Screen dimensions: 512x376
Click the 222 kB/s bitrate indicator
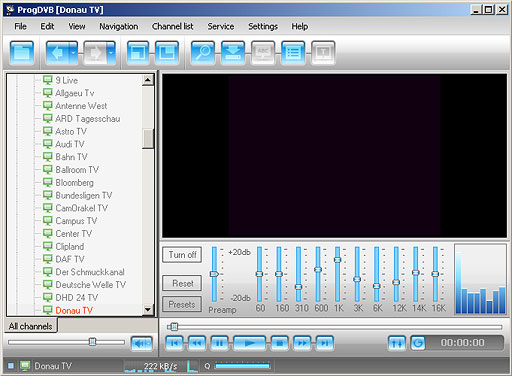point(161,366)
